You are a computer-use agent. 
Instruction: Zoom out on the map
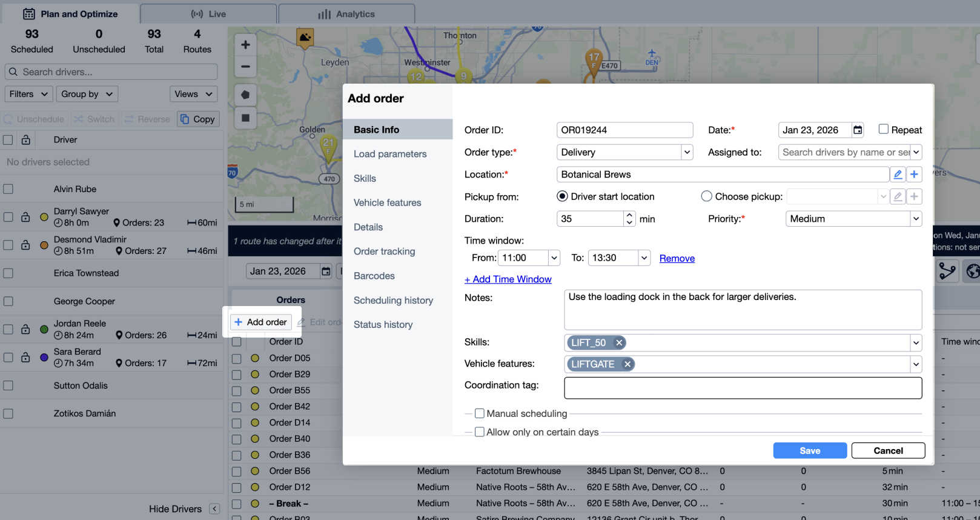pyautogui.click(x=245, y=67)
